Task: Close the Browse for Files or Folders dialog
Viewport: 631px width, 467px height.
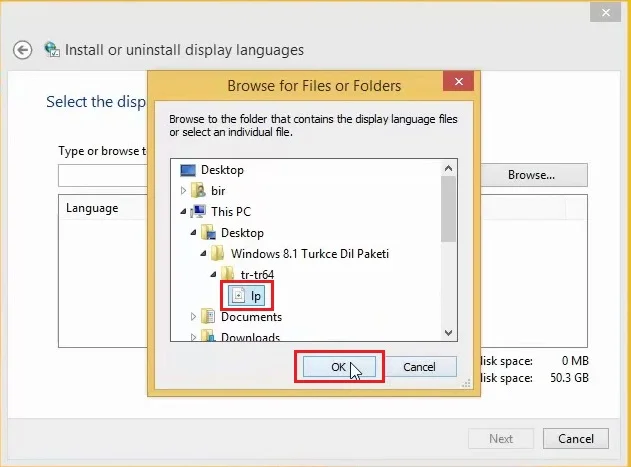Action: [458, 82]
